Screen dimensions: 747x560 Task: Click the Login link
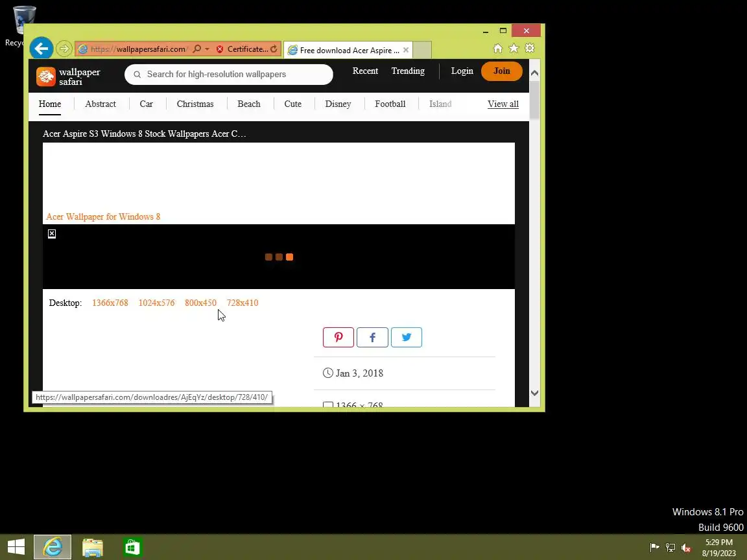click(462, 71)
